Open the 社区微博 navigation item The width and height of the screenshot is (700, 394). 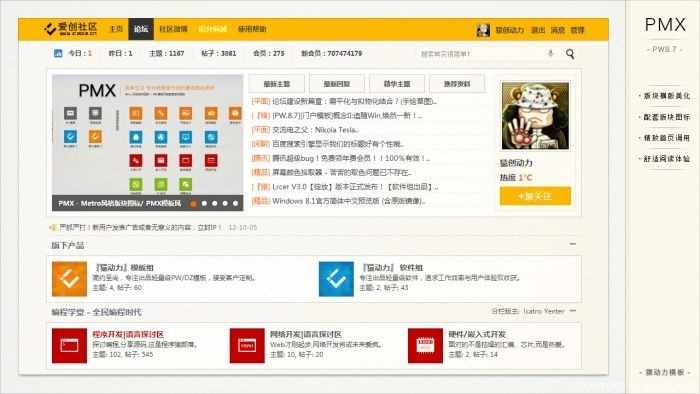click(173, 29)
